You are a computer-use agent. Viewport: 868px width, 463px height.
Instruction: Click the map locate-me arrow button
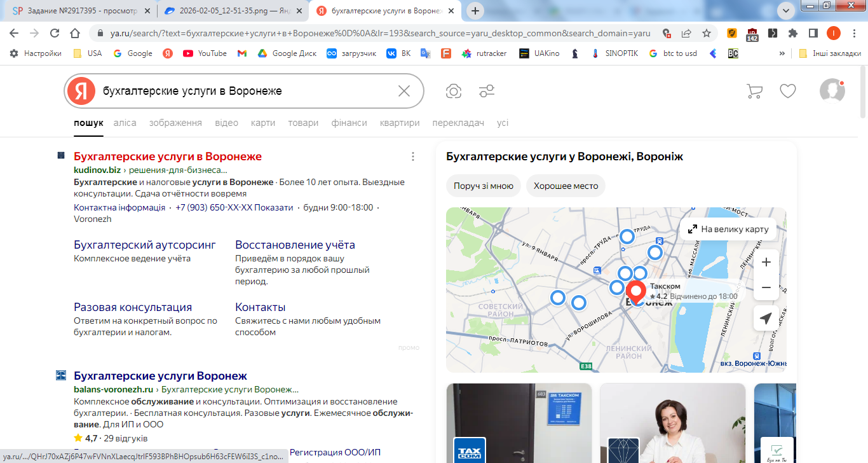click(x=766, y=318)
